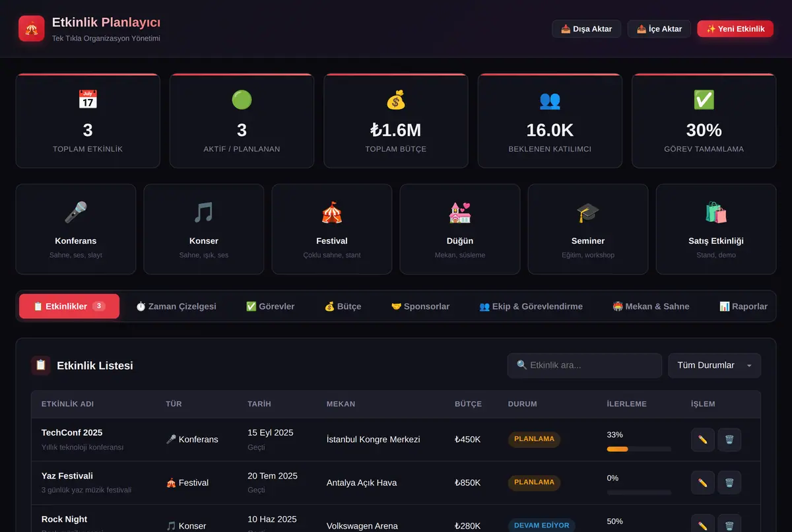Click the TechConf 2025 event name
The width and height of the screenshot is (792, 532).
(72, 433)
